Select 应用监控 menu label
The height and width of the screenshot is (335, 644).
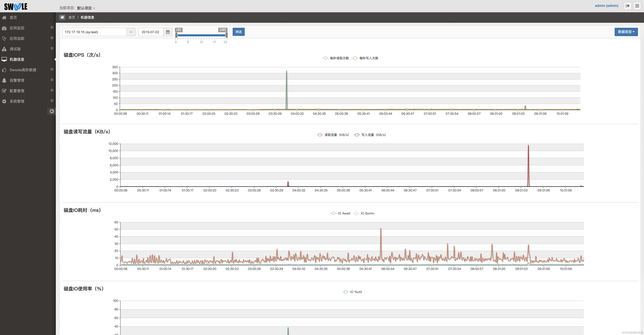17,28
